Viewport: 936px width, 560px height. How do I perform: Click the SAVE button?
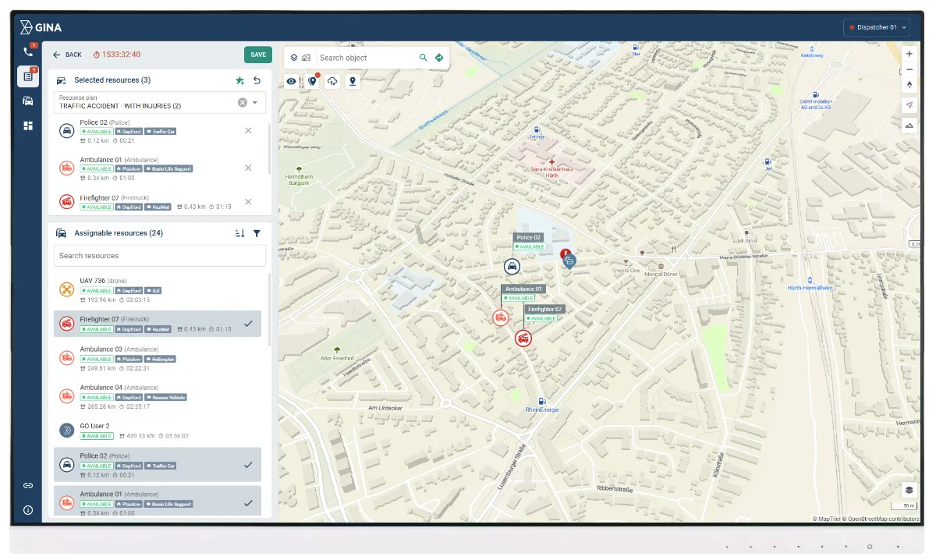(x=258, y=55)
